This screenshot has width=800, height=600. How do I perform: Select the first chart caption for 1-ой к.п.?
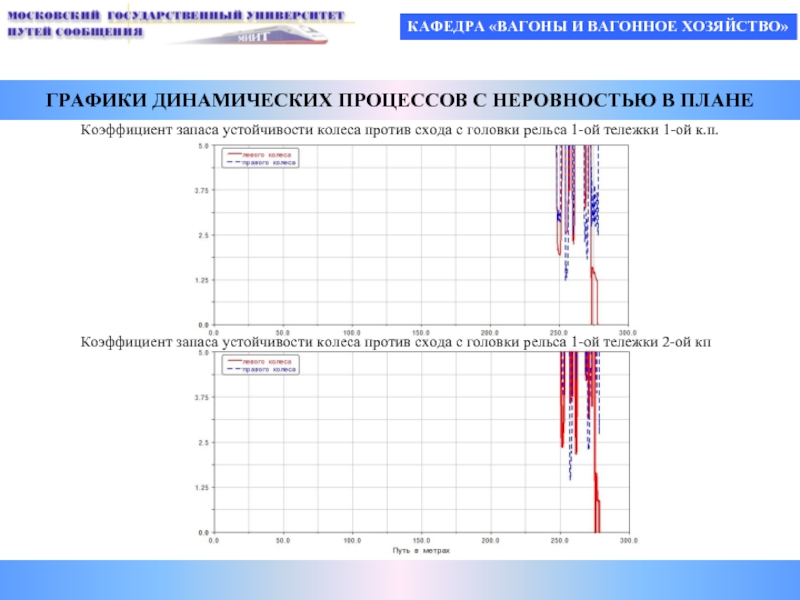pos(399,130)
